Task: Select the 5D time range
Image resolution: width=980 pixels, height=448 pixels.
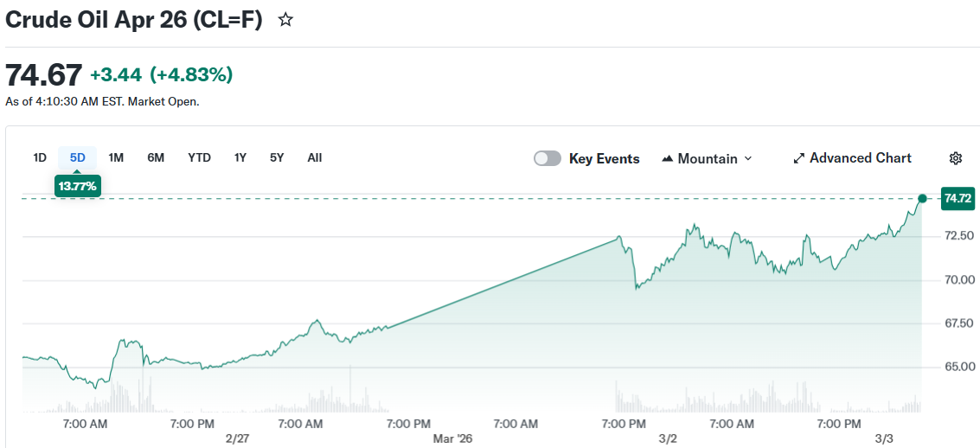Action: pyautogui.click(x=78, y=157)
